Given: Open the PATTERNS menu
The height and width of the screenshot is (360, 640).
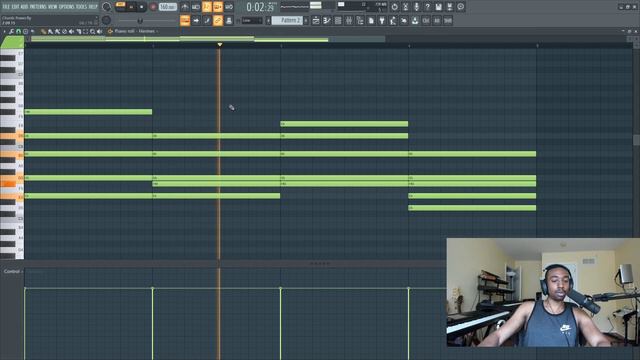Looking at the screenshot, I should [38, 7].
